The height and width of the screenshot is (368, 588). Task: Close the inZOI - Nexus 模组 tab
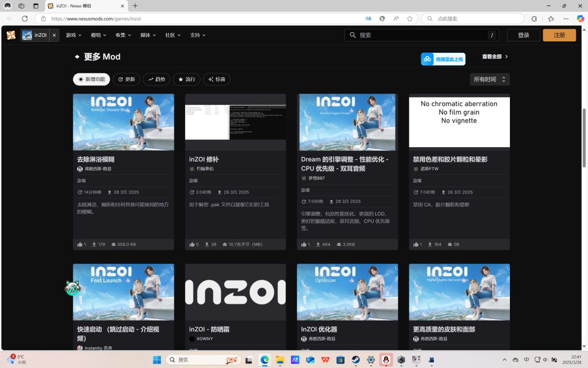click(x=122, y=6)
